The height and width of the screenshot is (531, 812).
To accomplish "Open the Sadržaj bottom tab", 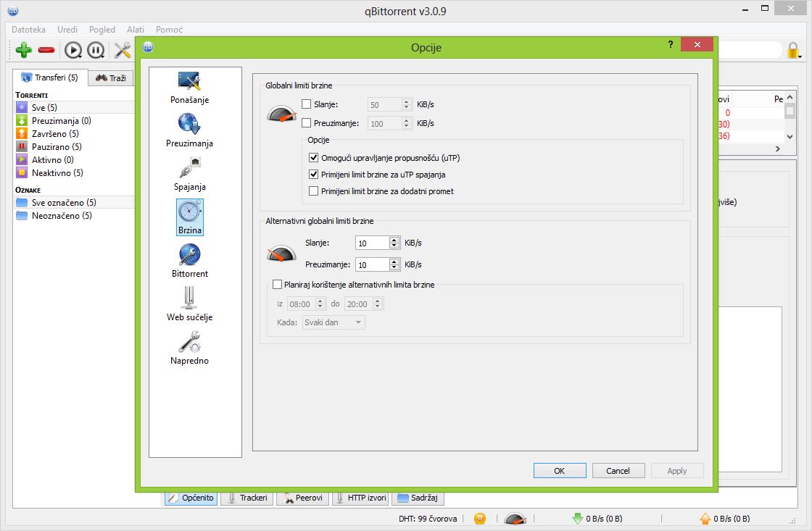I will pyautogui.click(x=418, y=498).
